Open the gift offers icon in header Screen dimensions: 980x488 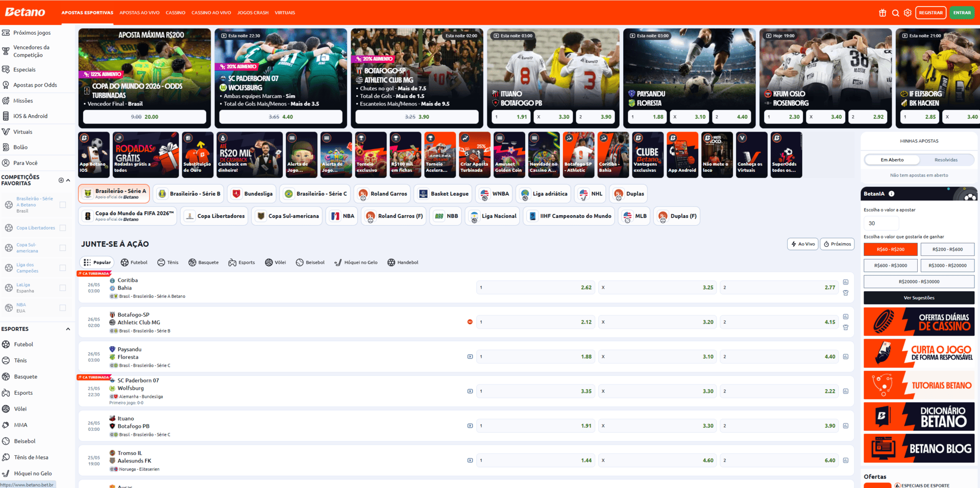[x=883, y=13]
